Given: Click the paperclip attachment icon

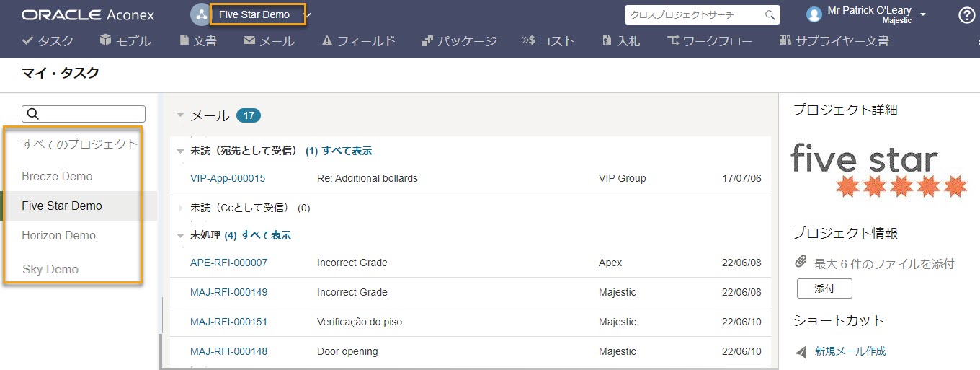Looking at the screenshot, I should click(x=801, y=263).
